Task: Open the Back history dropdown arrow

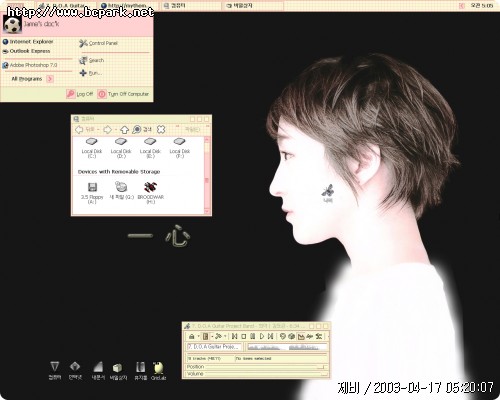Action: [x=99, y=130]
